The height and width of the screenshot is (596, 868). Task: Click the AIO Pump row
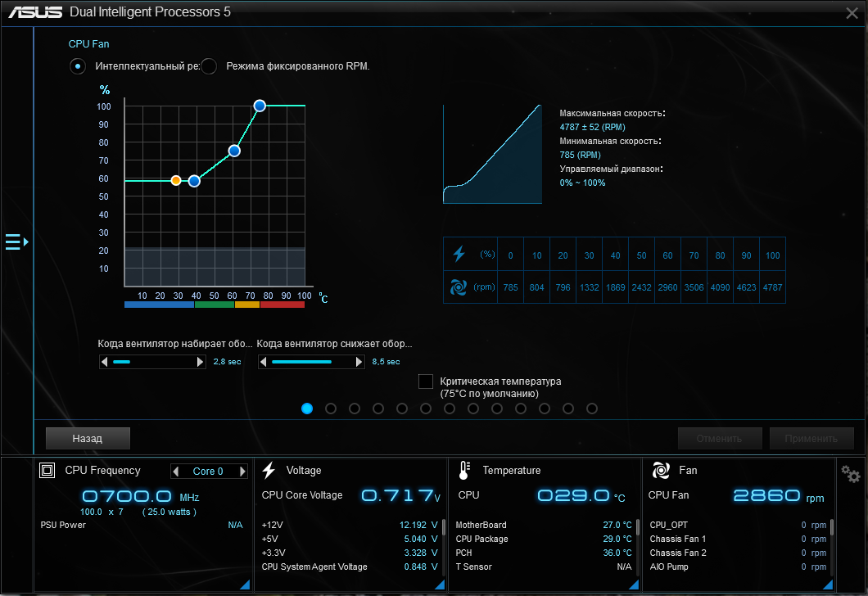pos(738,567)
